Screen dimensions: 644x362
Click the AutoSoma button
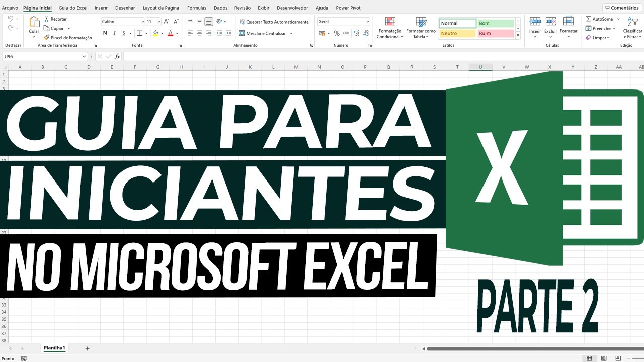point(599,19)
